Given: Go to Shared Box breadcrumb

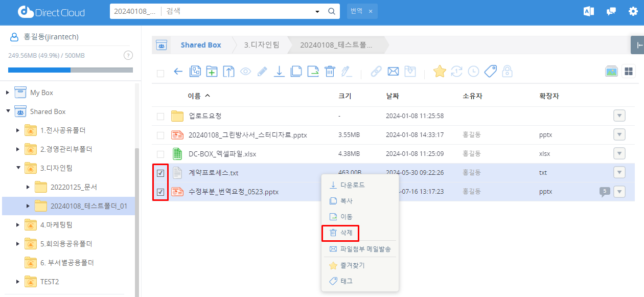Looking at the screenshot, I should coord(200,45).
